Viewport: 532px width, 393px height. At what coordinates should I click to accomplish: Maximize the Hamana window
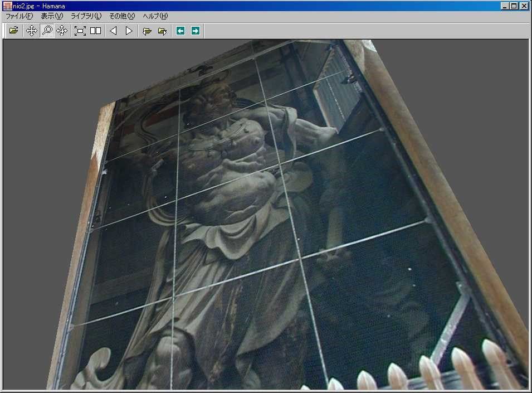[514, 6]
